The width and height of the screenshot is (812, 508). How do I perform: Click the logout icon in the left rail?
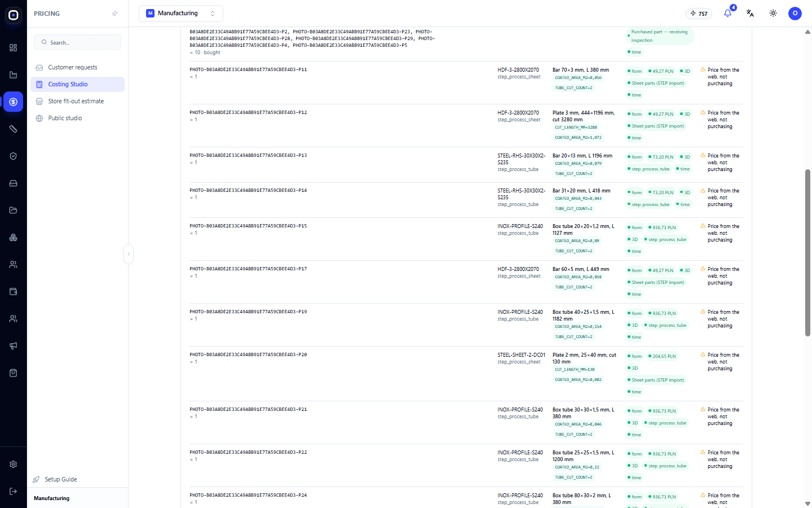click(x=14, y=492)
